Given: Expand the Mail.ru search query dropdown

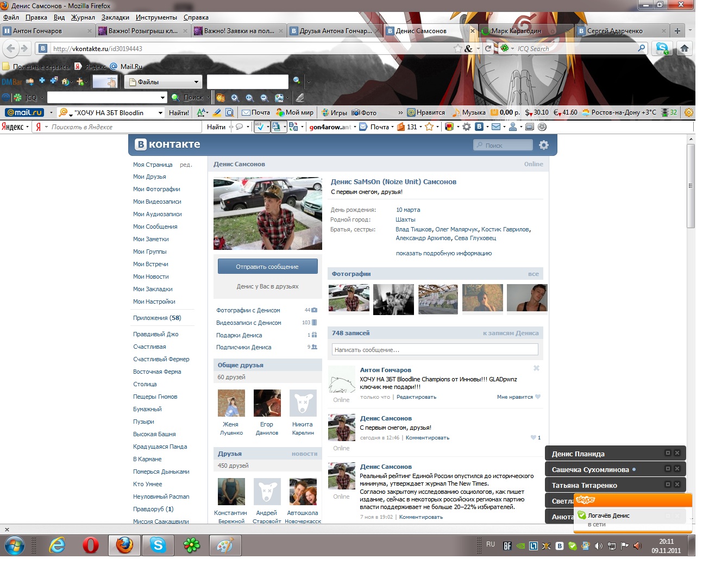Looking at the screenshot, I should coord(160,112).
